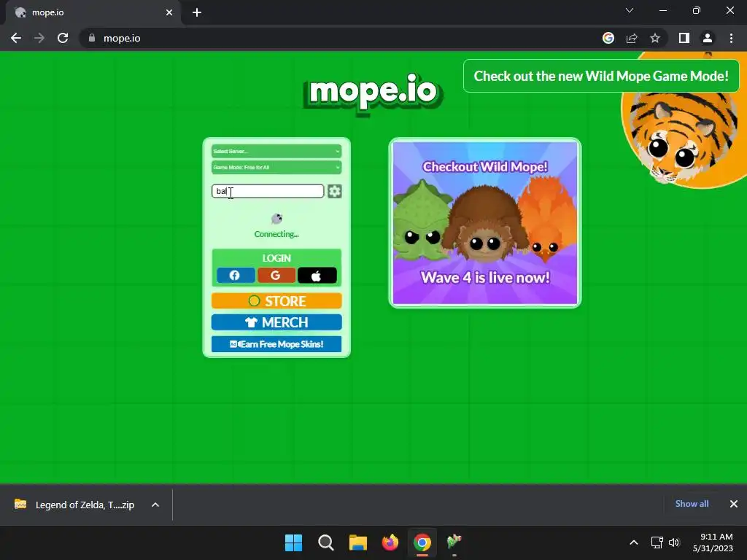Click the Wild Mope Game Mode banner

(x=601, y=76)
